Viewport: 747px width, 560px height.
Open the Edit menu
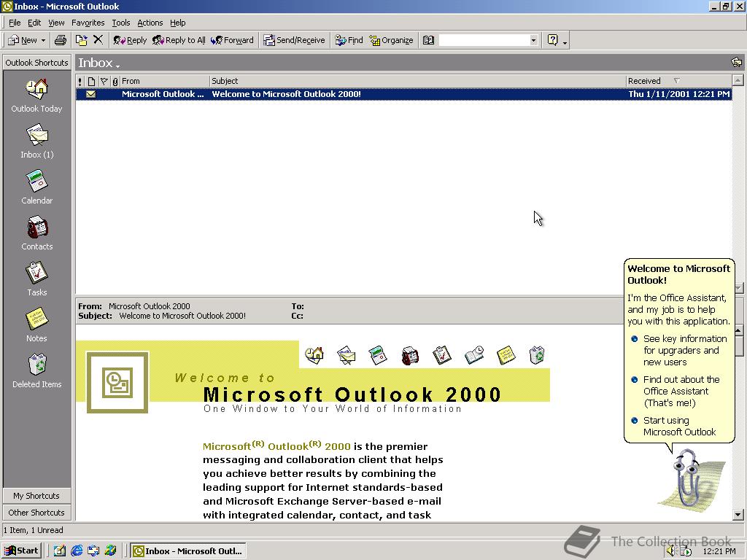[34, 23]
